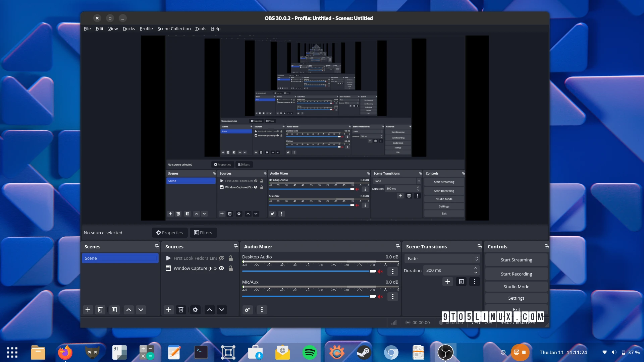Unlock First Look Fedora Linux source
Image resolution: width=644 pixels, height=362 pixels.
point(231,258)
